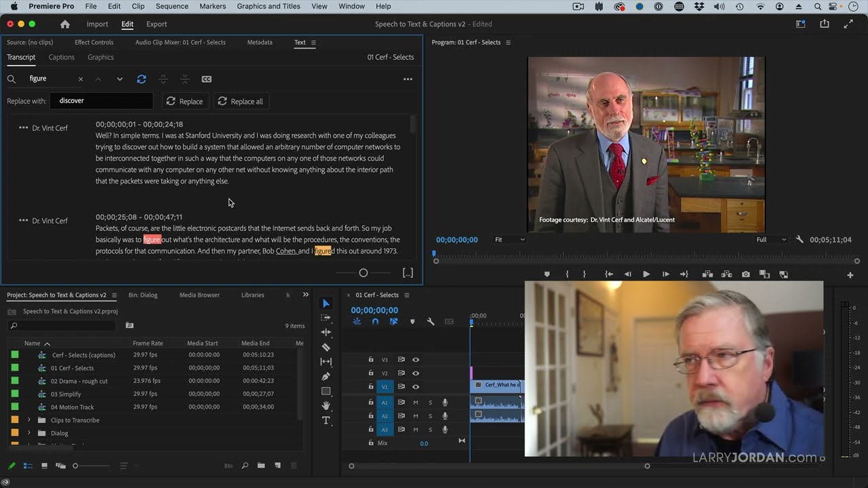Select the Ripple Edit tool
The height and width of the screenshot is (488, 868).
coord(325,332)
